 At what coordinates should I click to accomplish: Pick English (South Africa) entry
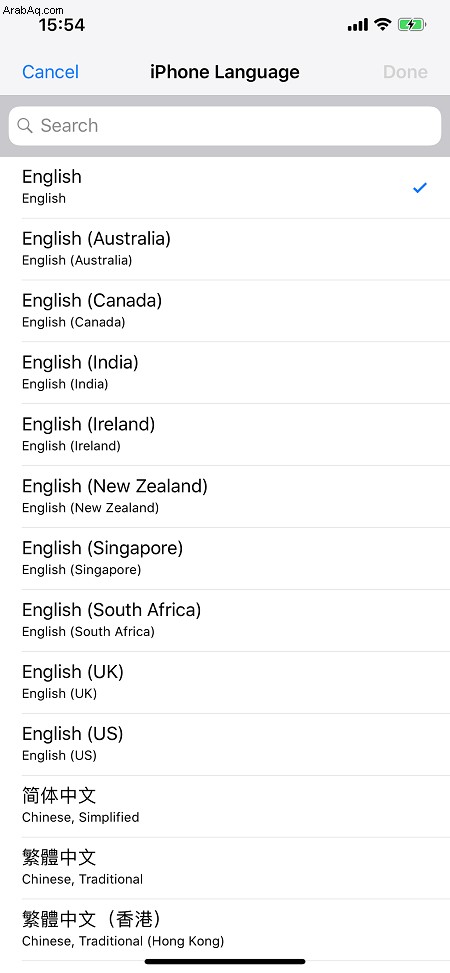(x=225, y=621)
